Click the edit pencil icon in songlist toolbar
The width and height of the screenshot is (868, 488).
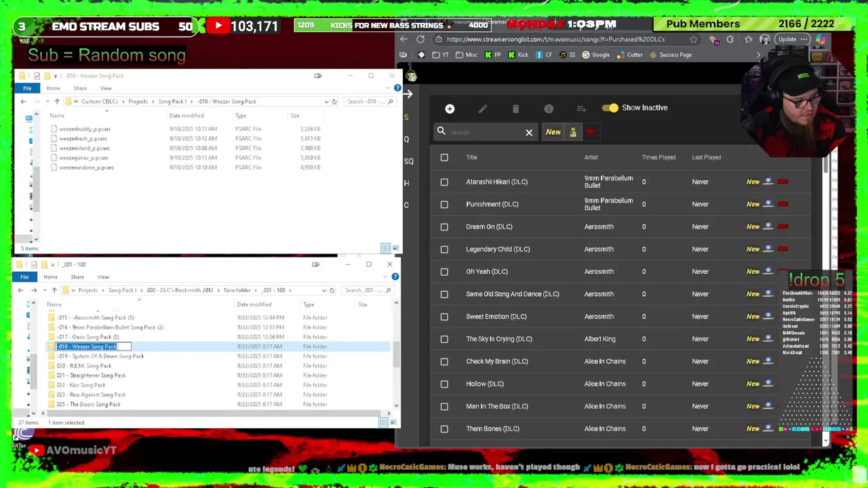click(x=483, y=108)
